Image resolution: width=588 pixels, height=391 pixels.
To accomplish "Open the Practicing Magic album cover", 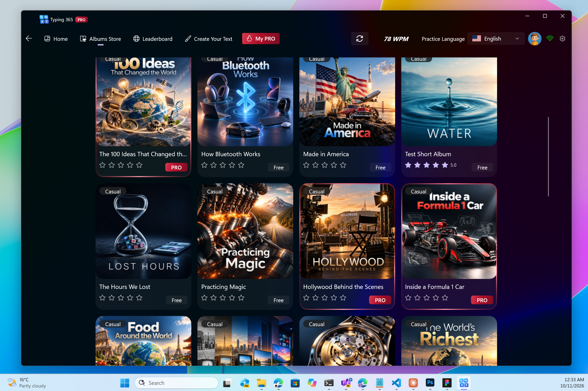I will pyautogui.click(x=245, y=231).
